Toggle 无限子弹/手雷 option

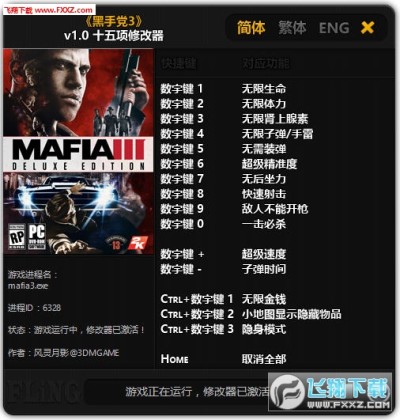(x=277, y=134)
